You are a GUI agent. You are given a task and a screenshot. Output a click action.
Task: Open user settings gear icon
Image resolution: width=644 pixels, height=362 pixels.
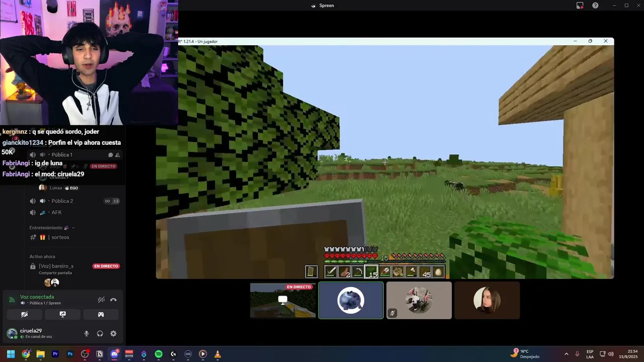pyautogui.click(x=113, y=333)
